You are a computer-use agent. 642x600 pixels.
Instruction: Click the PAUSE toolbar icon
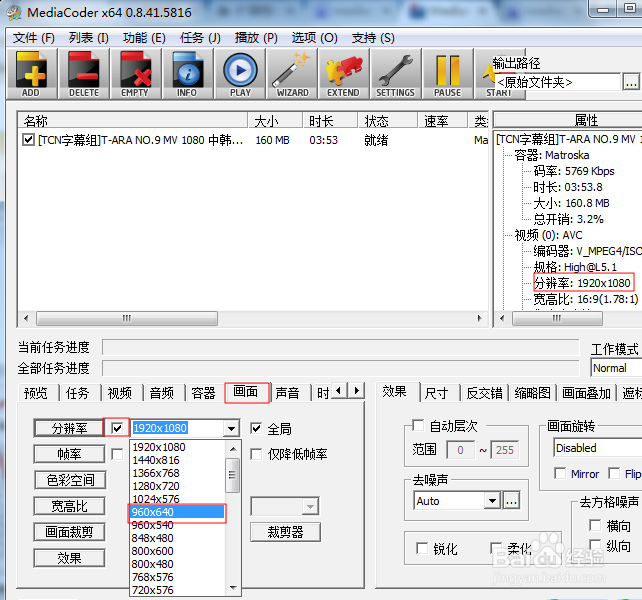pyautogui.click(x=447, y=73)
